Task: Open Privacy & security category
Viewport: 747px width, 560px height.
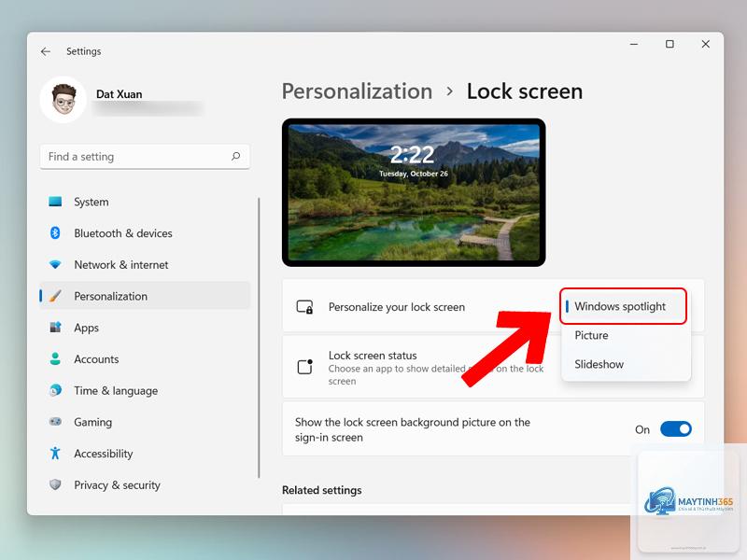Action: pyautogui.click(x=145, y=484)
